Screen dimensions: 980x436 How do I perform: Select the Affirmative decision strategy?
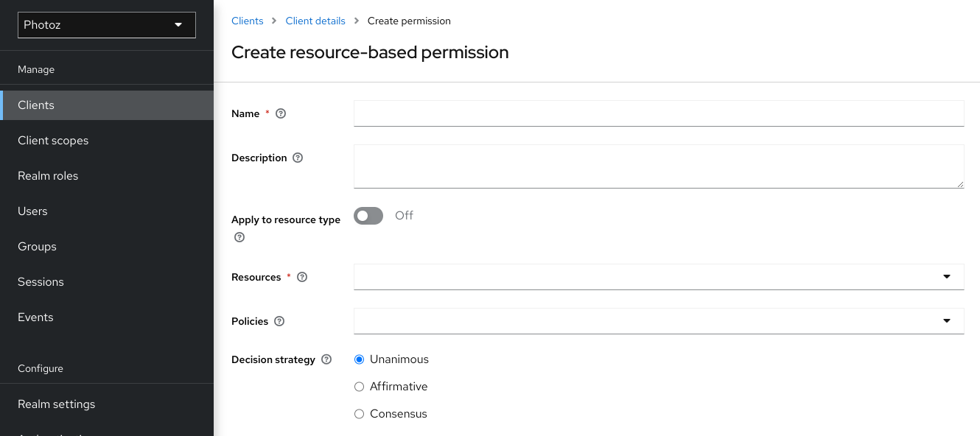[359, 386]
